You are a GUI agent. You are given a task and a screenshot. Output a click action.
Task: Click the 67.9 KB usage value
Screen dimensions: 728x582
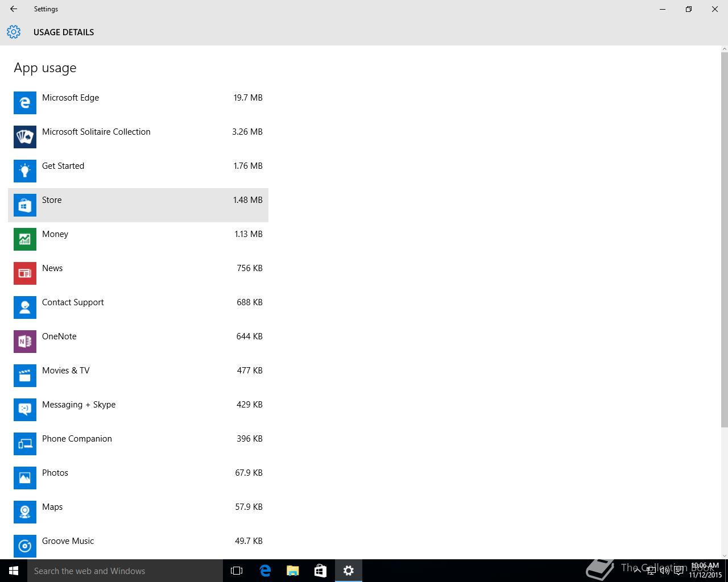pyautogui.click(x=249, y=473)
